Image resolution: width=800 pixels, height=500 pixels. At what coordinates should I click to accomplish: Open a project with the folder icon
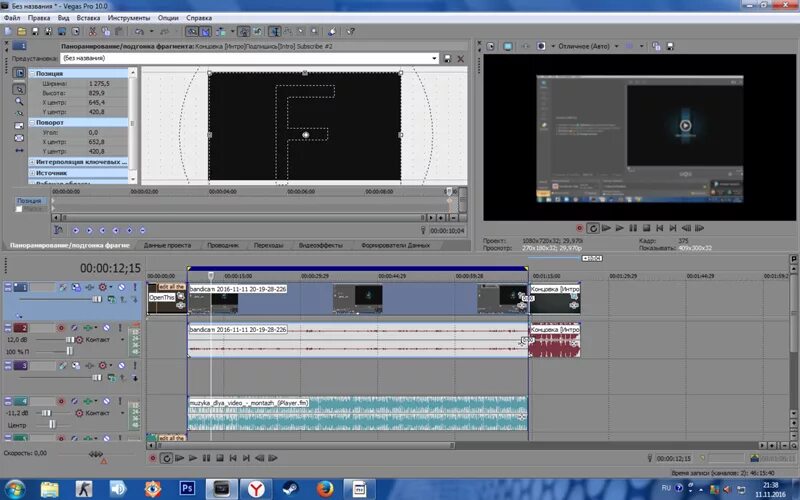pos(22,32)
